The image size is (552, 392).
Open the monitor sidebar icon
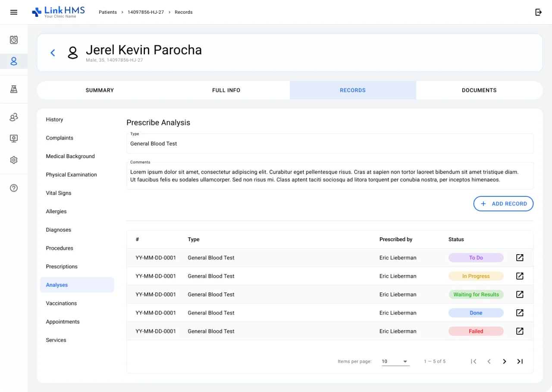coord(14,138)
